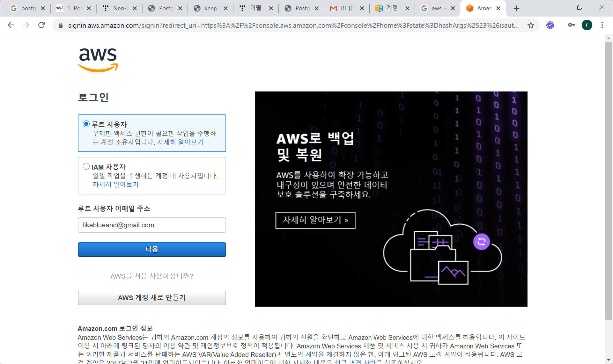This screenshot has width=613, height=364.
Task: Click the '로그인' heading
Action: tap(93, 97)
